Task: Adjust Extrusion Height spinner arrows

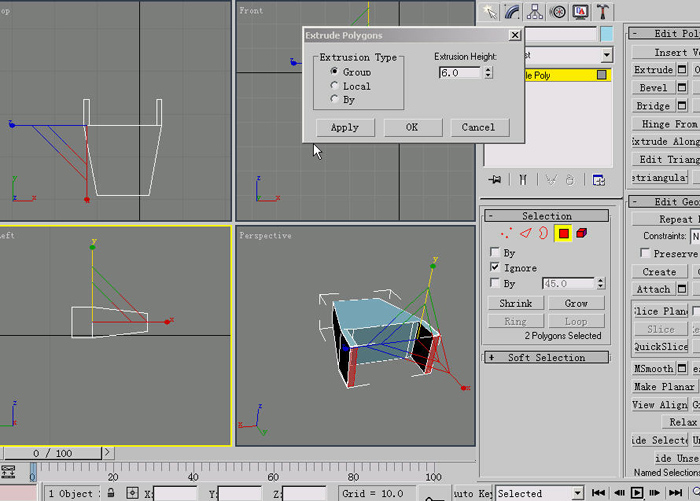Action: tap(488, 72)
